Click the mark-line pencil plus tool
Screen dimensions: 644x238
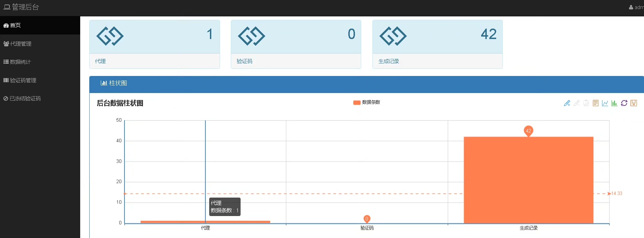click(x=567, y=103)
